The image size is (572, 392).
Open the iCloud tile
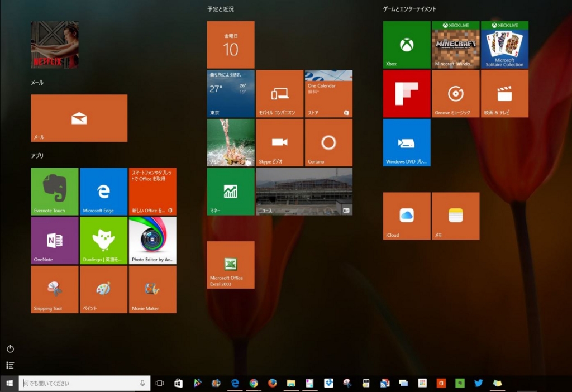click(x=407, y=216)
